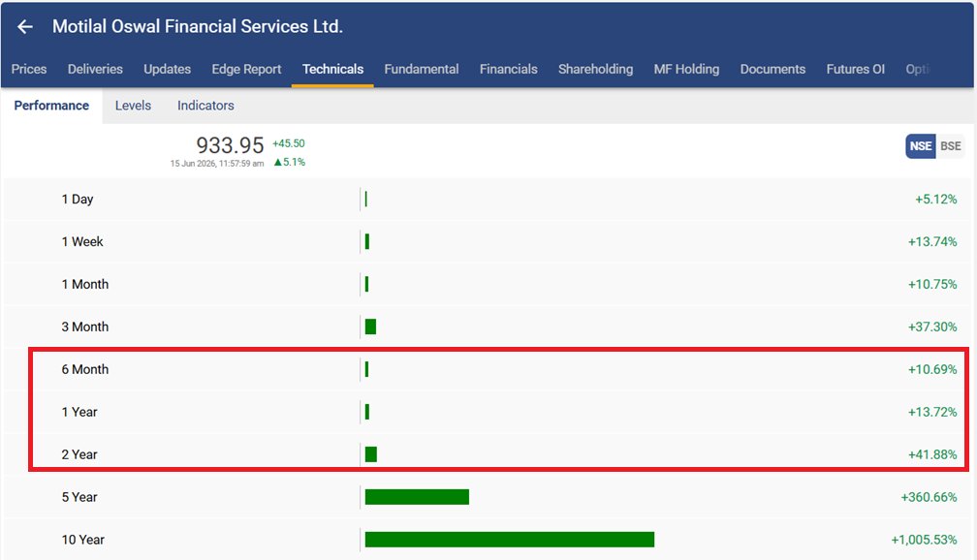Viewport: 977px width, 560px height.
Task: Click the +41.88% two-year return
Action: [932, 454]
